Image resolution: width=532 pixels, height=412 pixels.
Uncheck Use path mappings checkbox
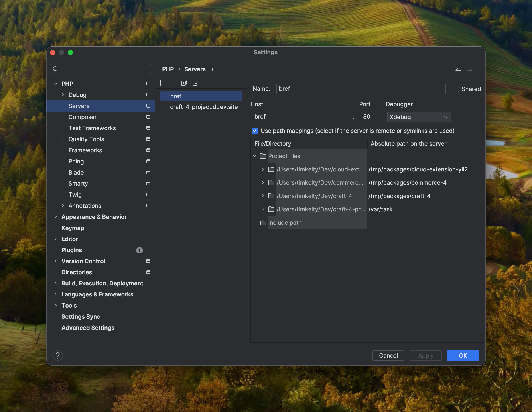click(255, 131)
